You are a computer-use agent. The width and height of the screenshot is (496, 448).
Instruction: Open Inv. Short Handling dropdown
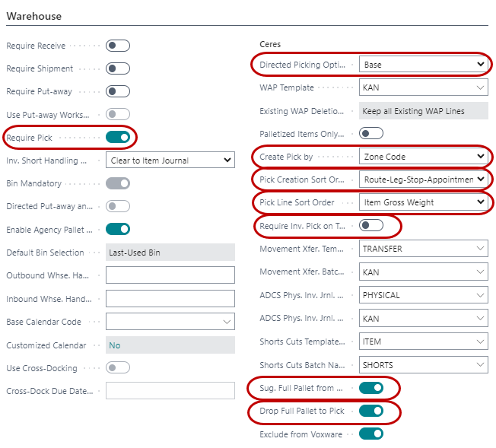point(170,160)
